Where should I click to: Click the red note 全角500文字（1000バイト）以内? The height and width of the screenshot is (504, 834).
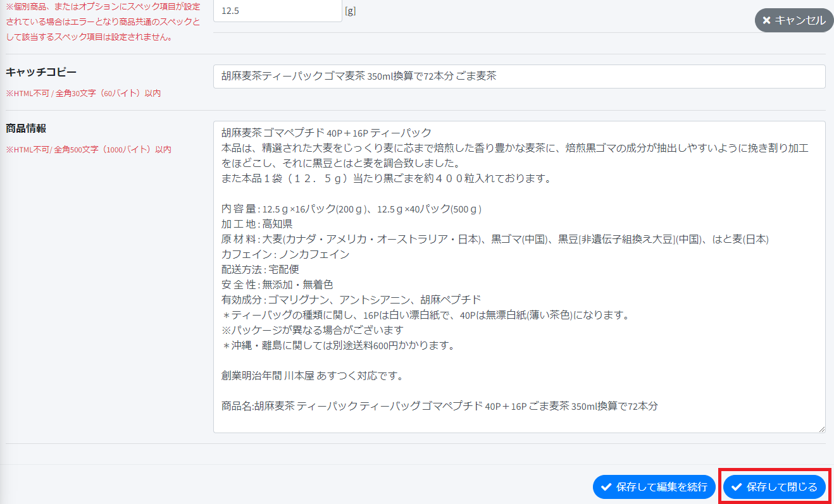click(89, 150)
